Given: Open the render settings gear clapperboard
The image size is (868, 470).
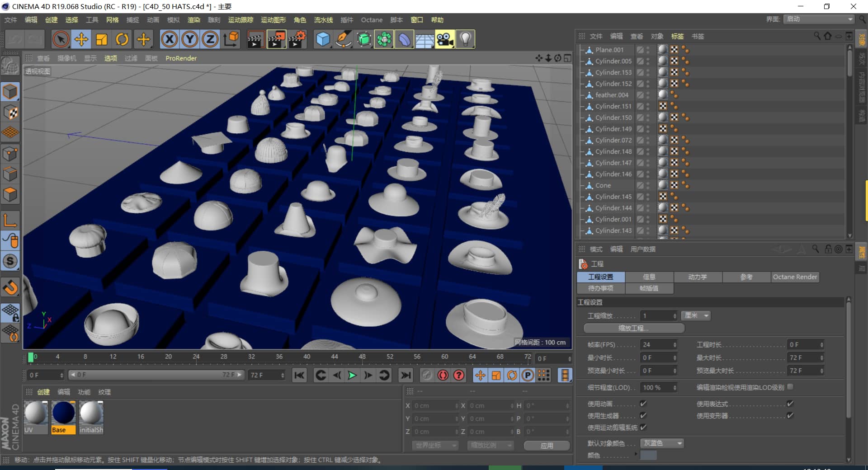Looking at the screenshot, I should pos(297,39).
